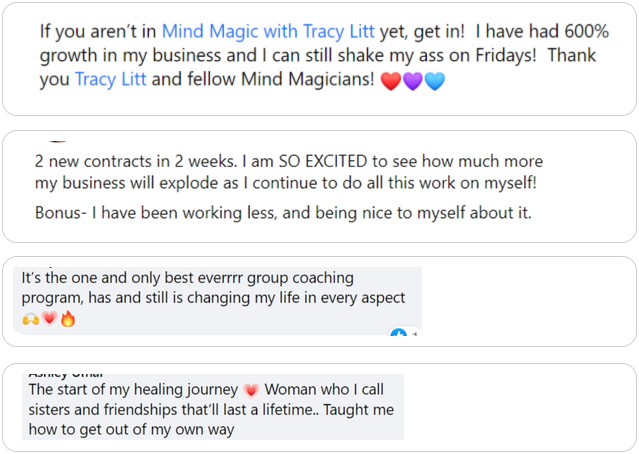The height and width of the screenshot is (454, 639).
Task: Select the best everrrr group coaching comment
Action: [x=218, y=301]
